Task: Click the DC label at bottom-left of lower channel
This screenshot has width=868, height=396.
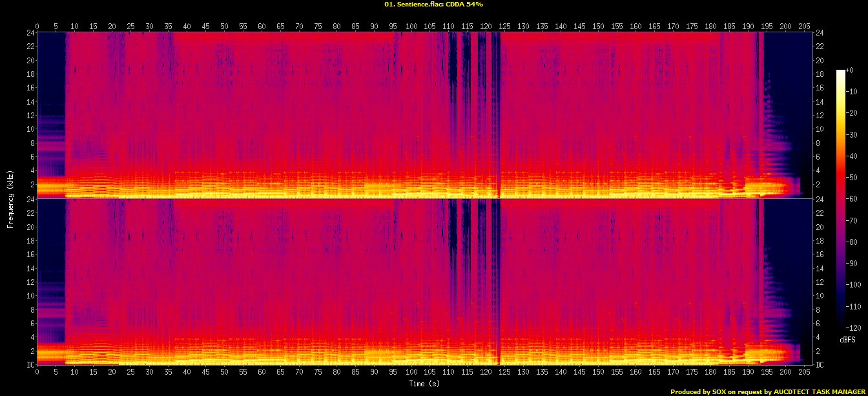Action: coord(30,364)
